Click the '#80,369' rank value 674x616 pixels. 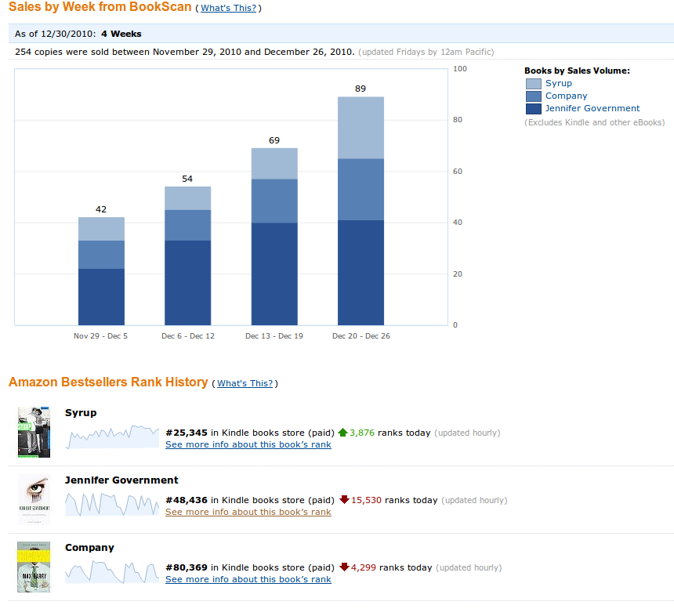point(187,568)
